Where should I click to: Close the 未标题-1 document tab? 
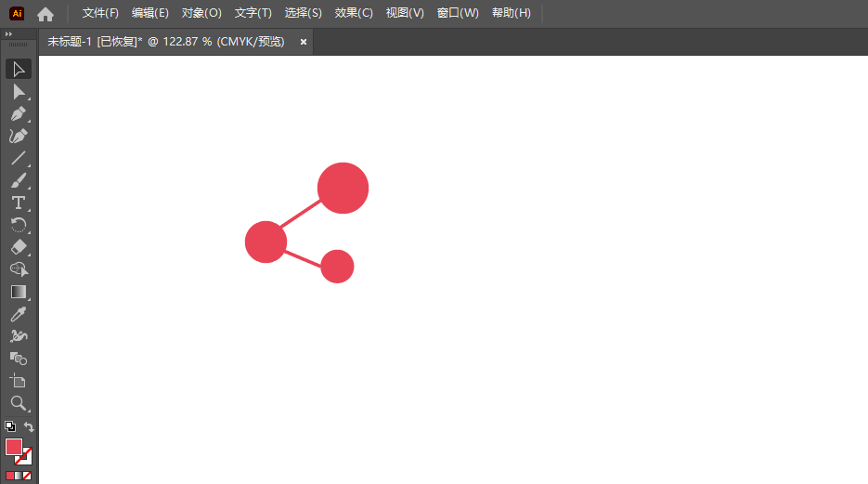304,42
